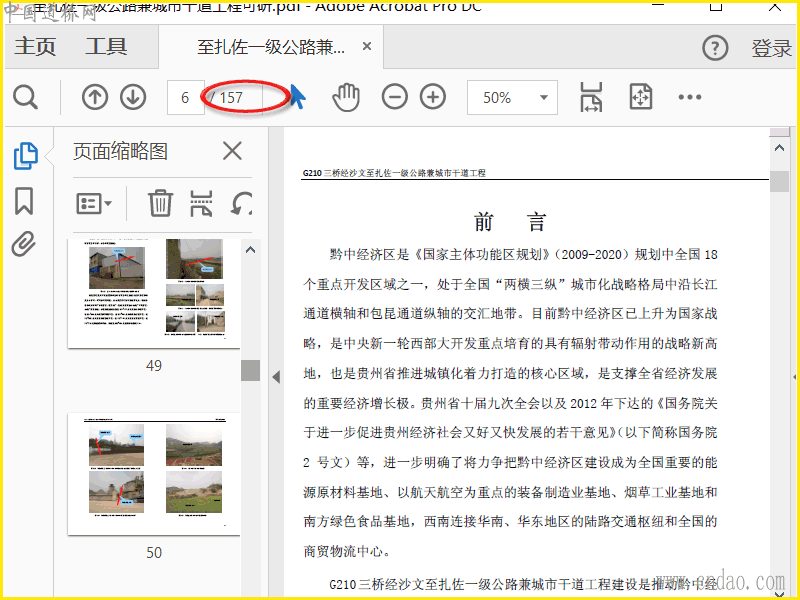This screenshot has height=600, width=800.
Task: Select page 50 thumbnail
Action: click(x=154, y=474)
